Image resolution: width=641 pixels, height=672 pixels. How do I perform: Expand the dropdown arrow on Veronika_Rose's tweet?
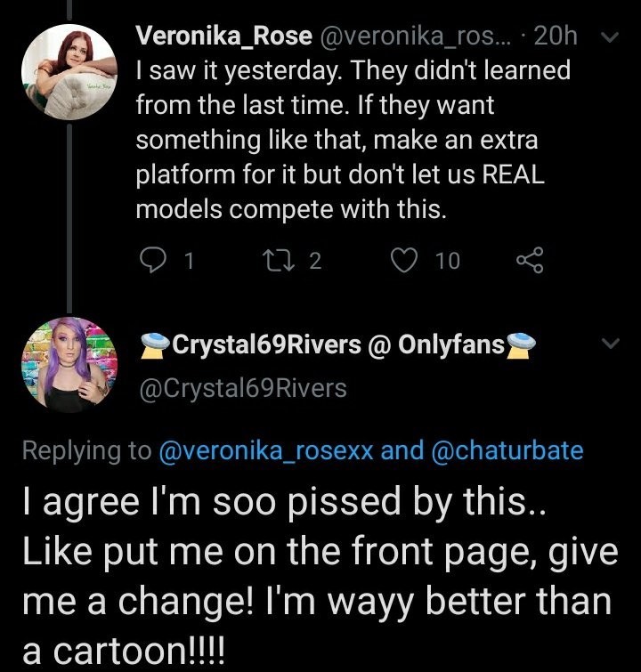[610, 36]
